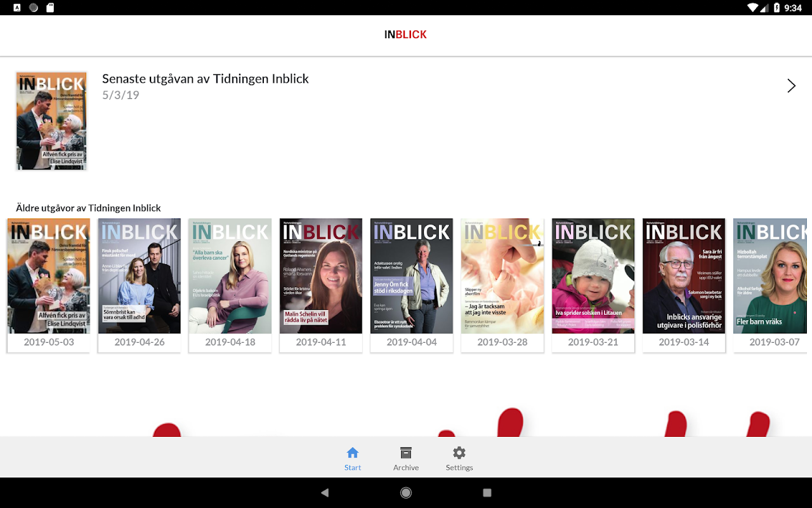Open the 2019-04-04 issue cover
The image size is (812, 508).
coord(412,276)
